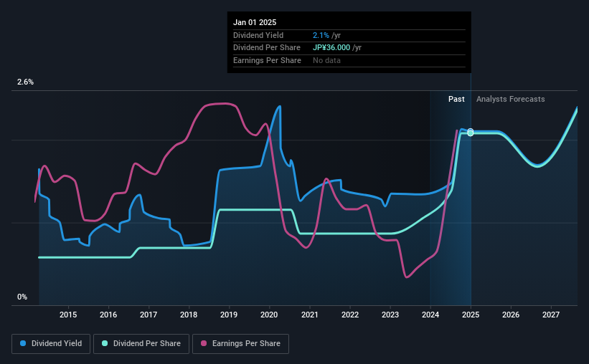Click the tooltip 'Earnings Per Share' row label

[267, 60]
